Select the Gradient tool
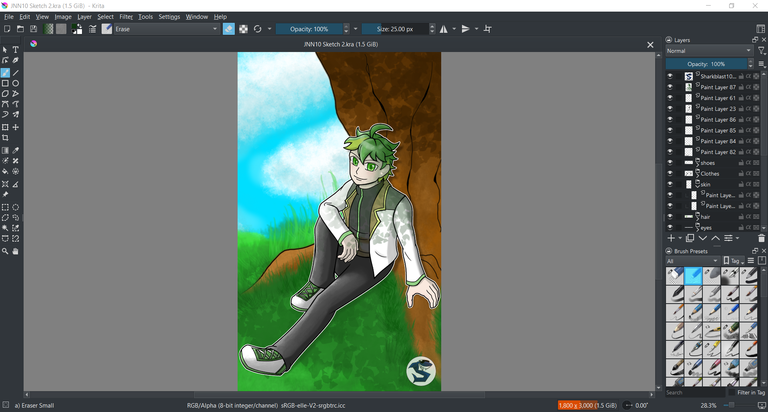 pos(5,150)
